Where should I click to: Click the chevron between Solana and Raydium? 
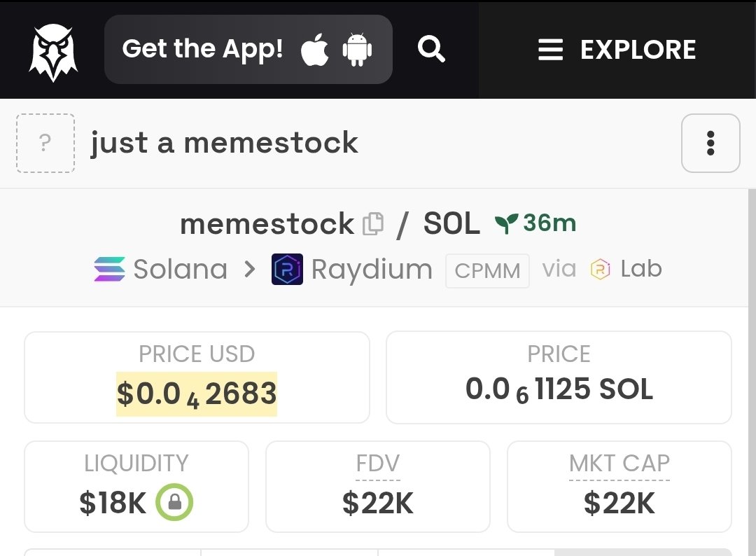[x=249, y=269]
